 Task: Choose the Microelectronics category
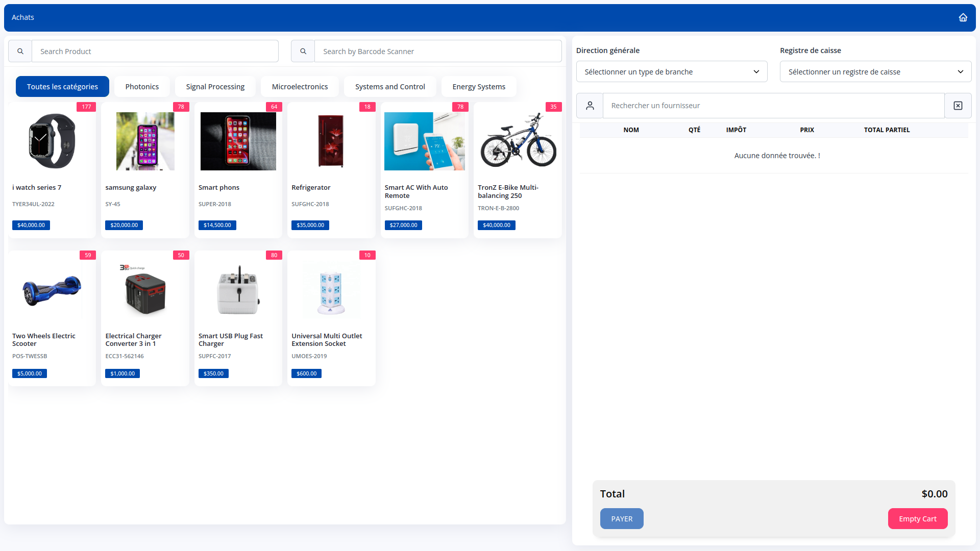tap(300, 87)
